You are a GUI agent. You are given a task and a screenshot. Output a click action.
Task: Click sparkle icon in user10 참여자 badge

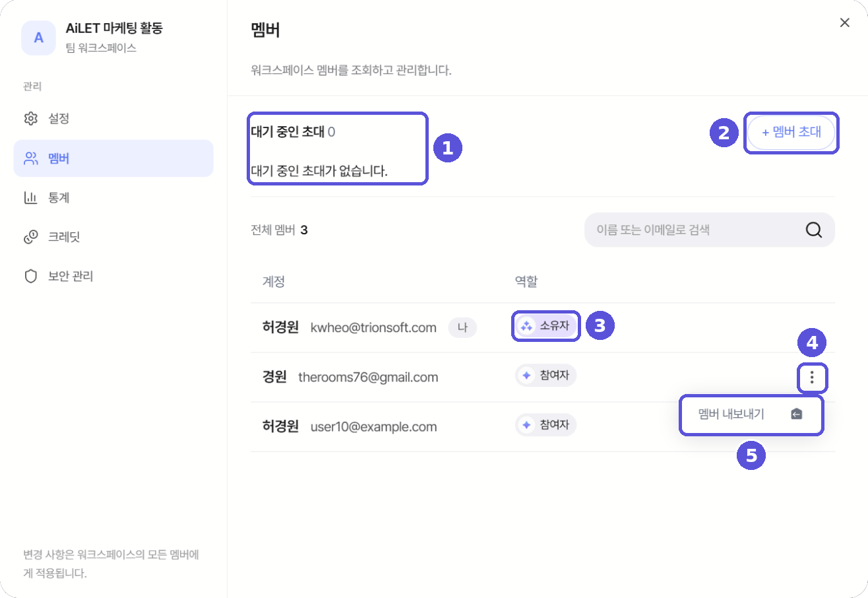526,425
